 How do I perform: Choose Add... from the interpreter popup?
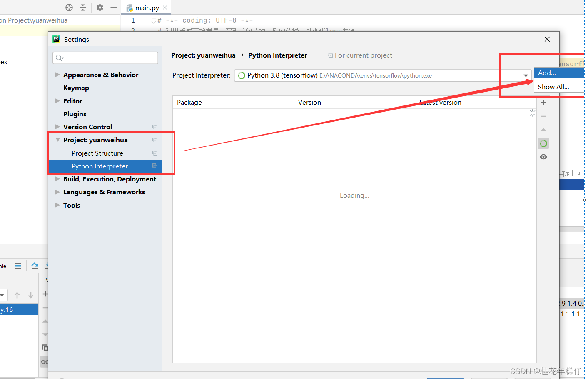559,73
